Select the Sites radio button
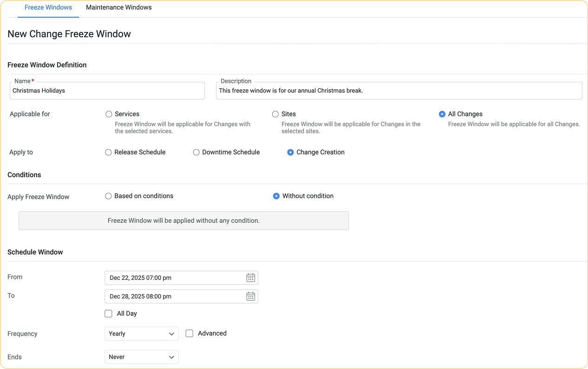The width and height of the screenshot is (588, 369). 275,114
